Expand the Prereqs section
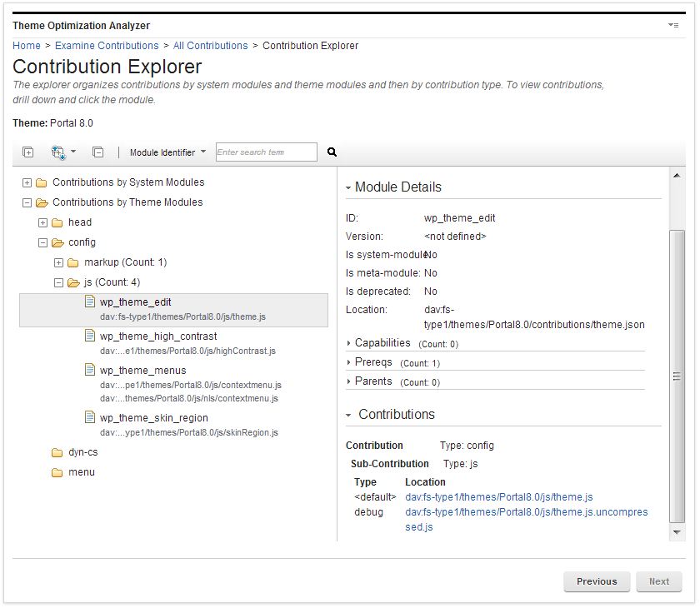The image size is (700, 608). (349, 362)
